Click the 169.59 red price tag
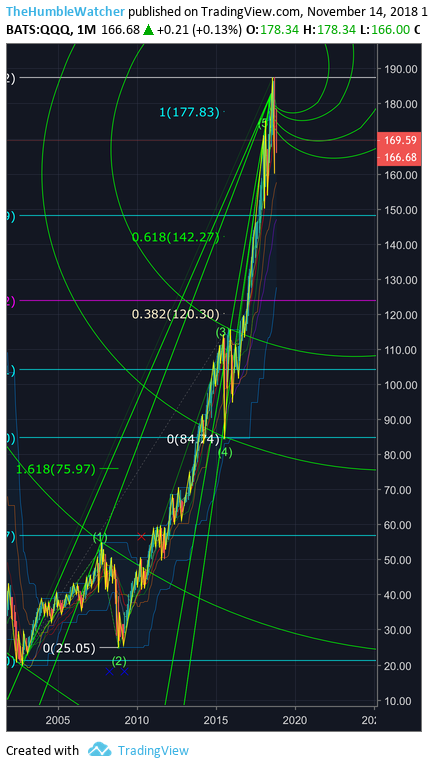Viewport: 428px width, 768px height. pyautogui.click(x=400, y=140)
